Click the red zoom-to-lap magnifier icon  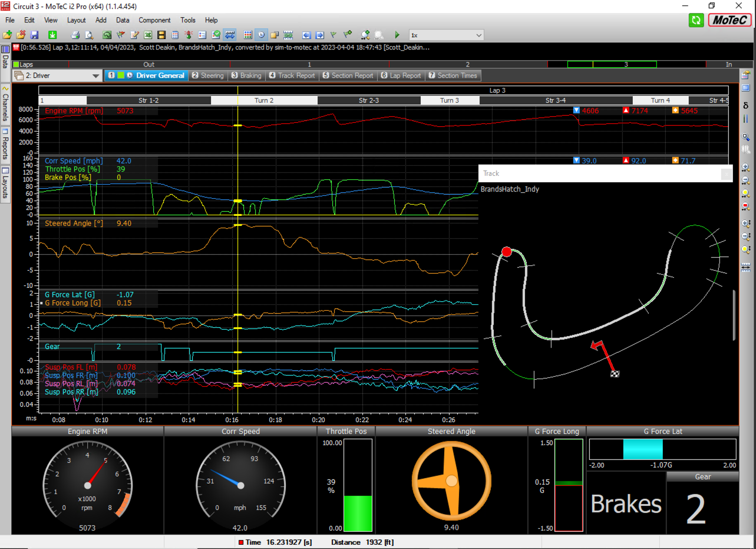746,206
